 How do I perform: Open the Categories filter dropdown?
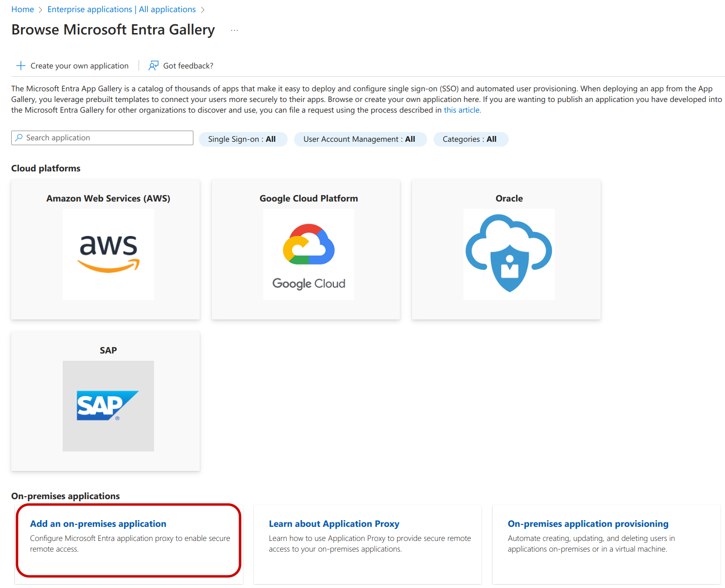pos(470,139)
